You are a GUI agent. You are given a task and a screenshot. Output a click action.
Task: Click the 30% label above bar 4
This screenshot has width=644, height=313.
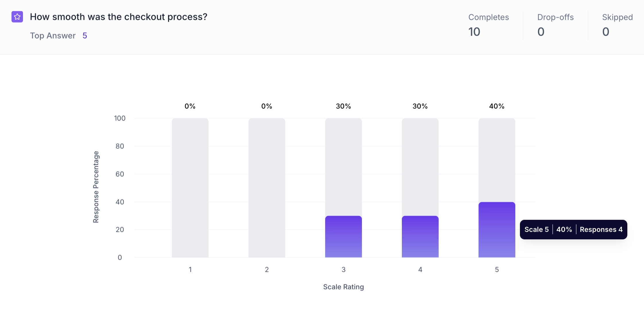pos(420,106)
